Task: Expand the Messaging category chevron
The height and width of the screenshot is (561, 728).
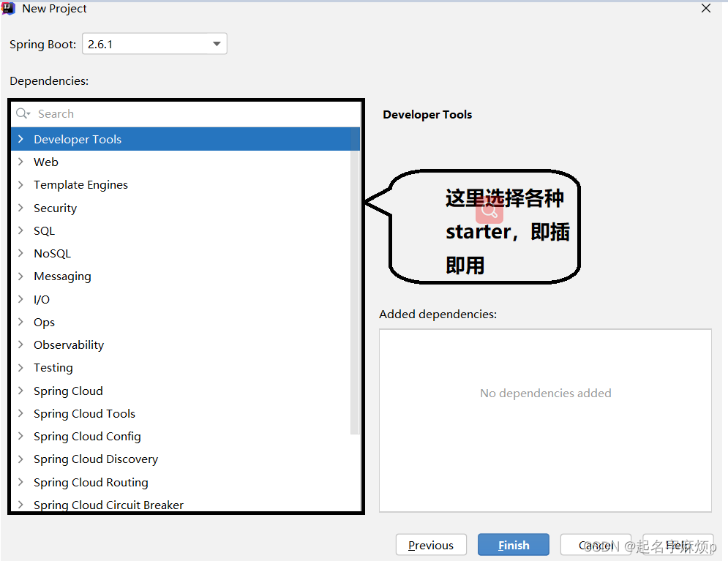Action: pos(20,276)
